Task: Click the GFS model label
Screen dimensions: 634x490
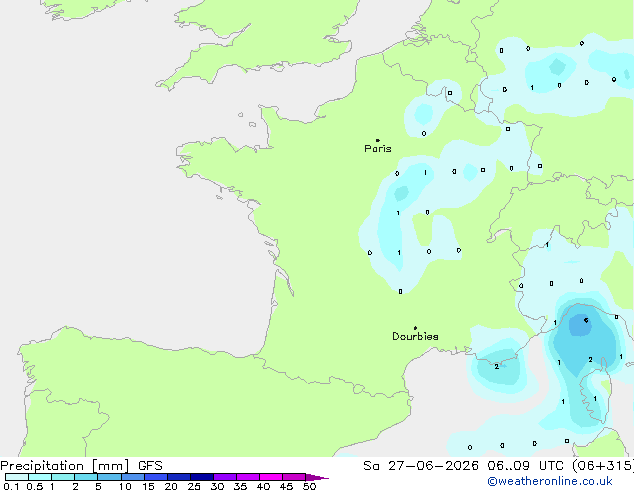Action: tap(150, 466)
